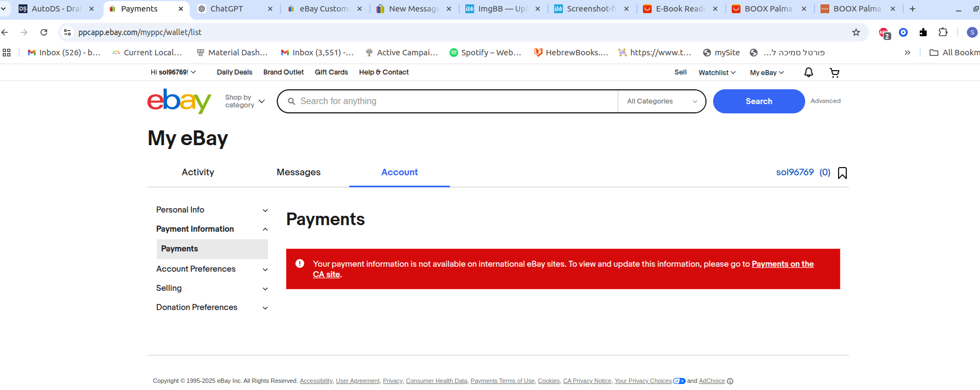Go back with the browser back arrow
Image resolution: width=980 pixels, height=390 pixels.
5,32
